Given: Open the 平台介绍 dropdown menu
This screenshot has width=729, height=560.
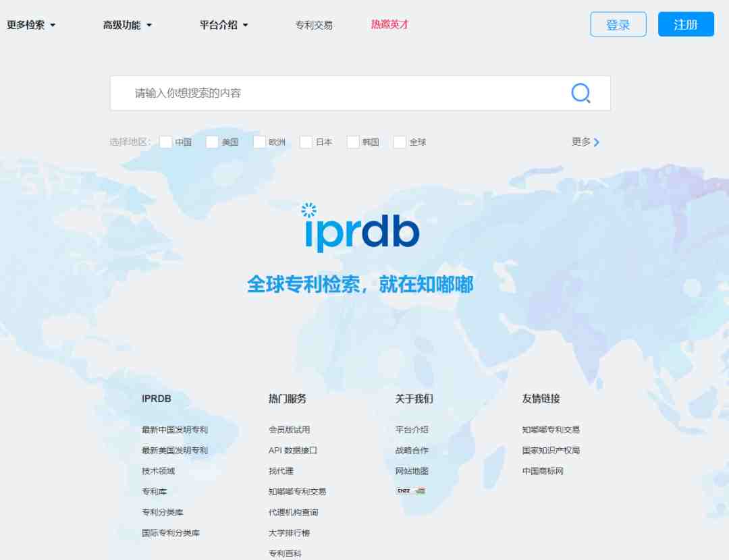Looking at the screenshot, I should pos(224,25).
